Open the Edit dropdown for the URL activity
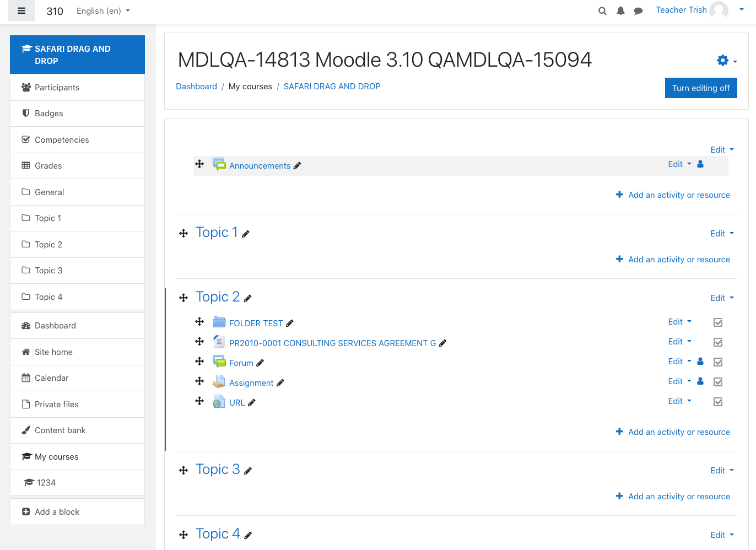This screenshot has width=756, height=550. pos(679,401)
